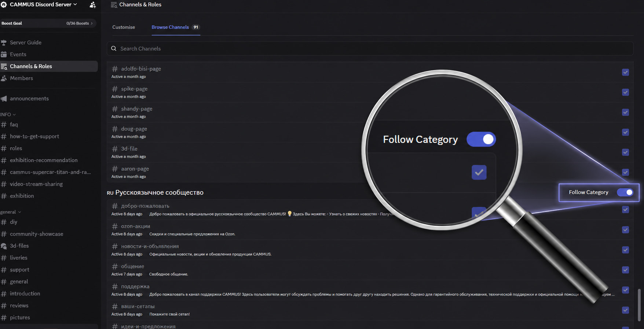Click the aaron-page channel name
This screenshot has width=644, height=329.
tap(135, 169)
